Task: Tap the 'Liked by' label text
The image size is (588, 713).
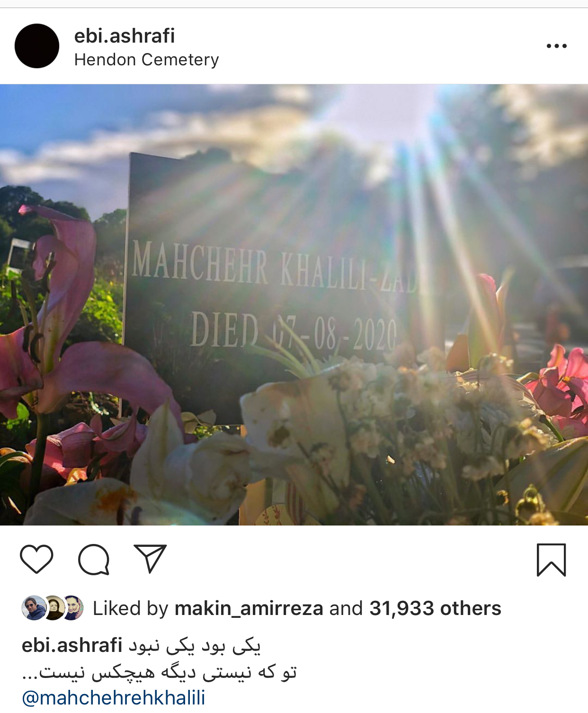Action: pyautogui.click(x=130, y=608)
